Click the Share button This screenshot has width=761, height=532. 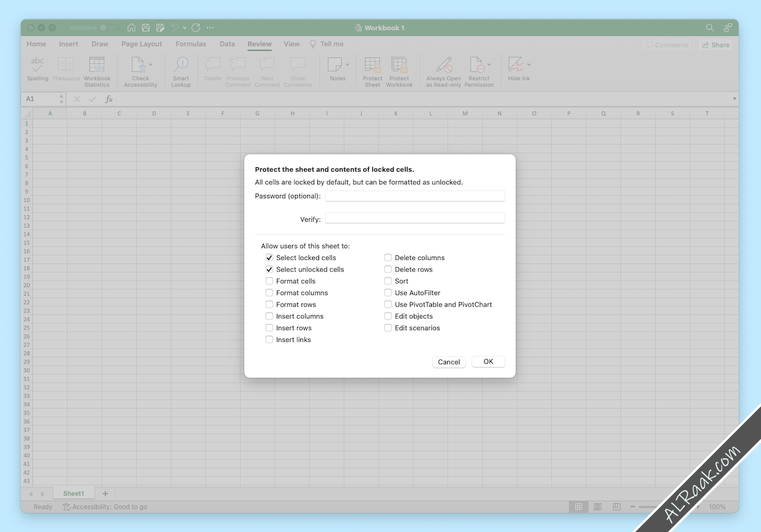click(x=715, y=44)
